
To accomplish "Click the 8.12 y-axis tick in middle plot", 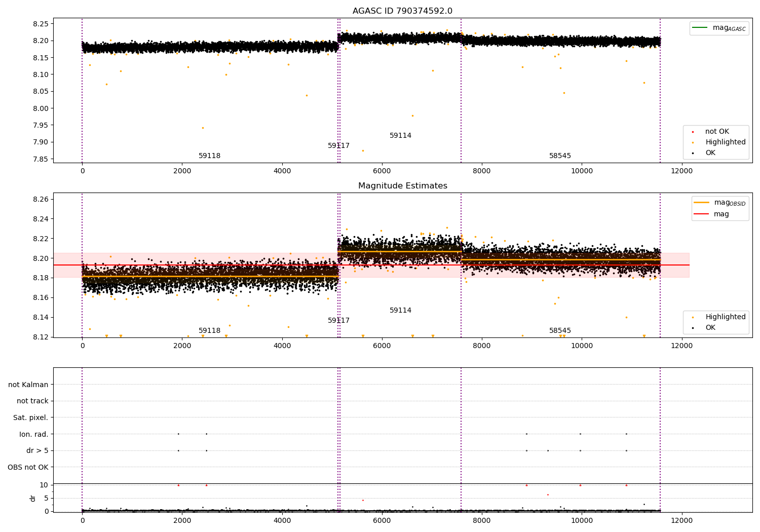I will click(x=40, y=337).
